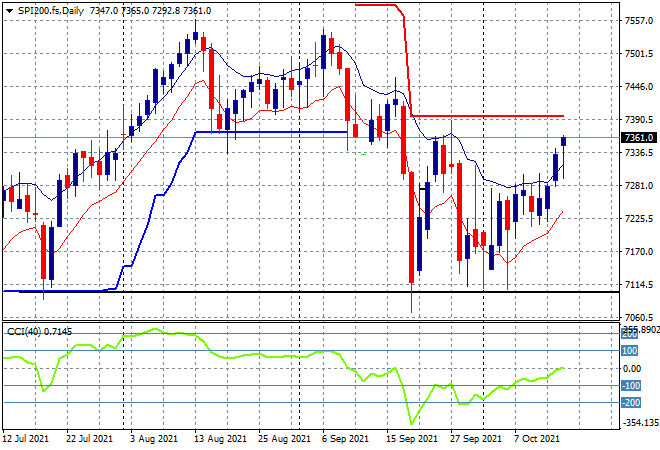Screen dimensions: 660x450
Task: Click the 15 Sep 2021 date label
Action: [412, 439]
